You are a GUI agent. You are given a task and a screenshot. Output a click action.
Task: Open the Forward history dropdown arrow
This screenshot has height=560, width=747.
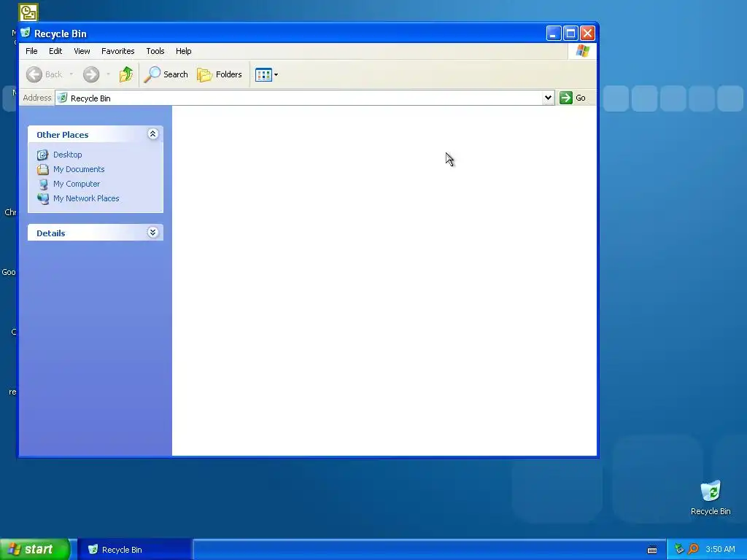click(x=108, y=74)
